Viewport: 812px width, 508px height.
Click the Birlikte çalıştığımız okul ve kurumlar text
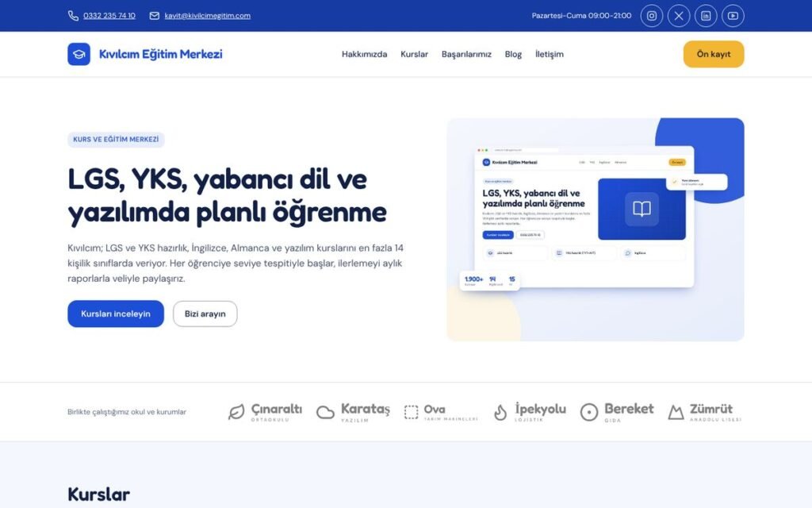(127, 412)
